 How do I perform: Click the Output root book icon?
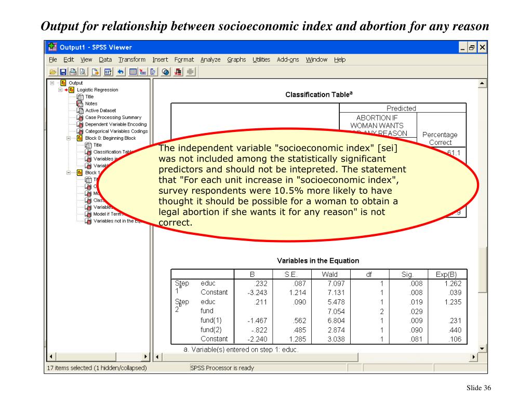[x=63, y=83]
